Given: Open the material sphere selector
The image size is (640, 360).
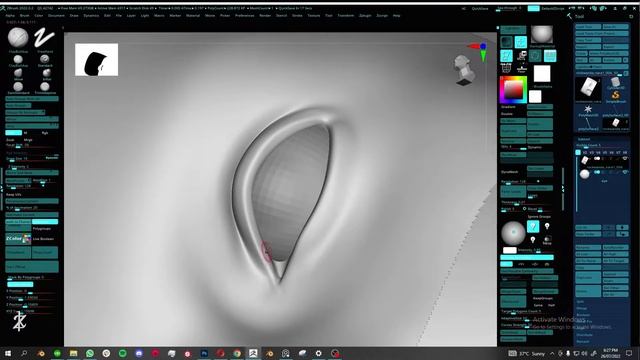Looking at the screenshot, I should pyautogui.click(x=542, y=35).
